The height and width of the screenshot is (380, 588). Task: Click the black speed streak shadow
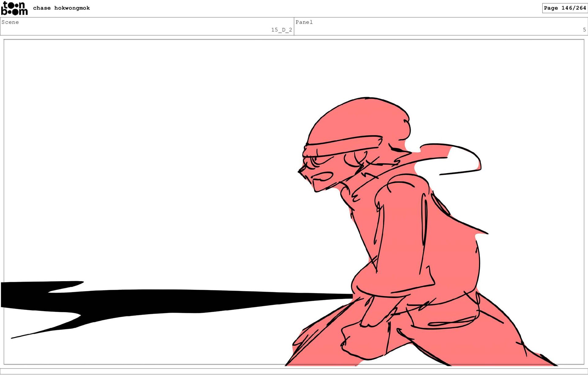(184, 301)
